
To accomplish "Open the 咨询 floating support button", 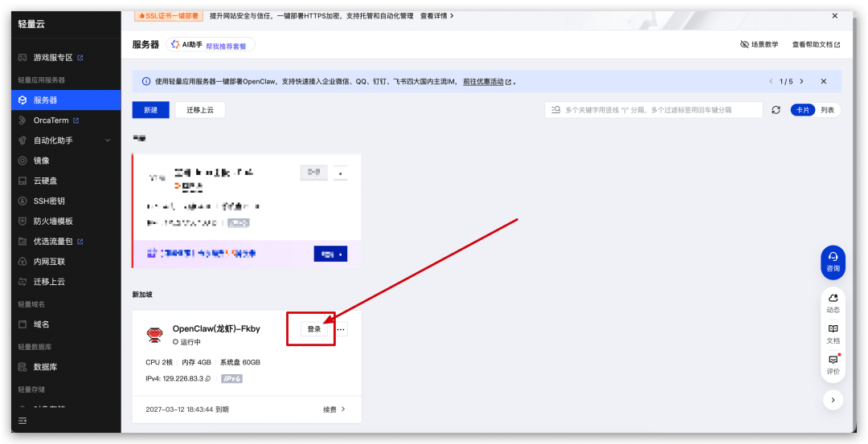I will [833, 262].
